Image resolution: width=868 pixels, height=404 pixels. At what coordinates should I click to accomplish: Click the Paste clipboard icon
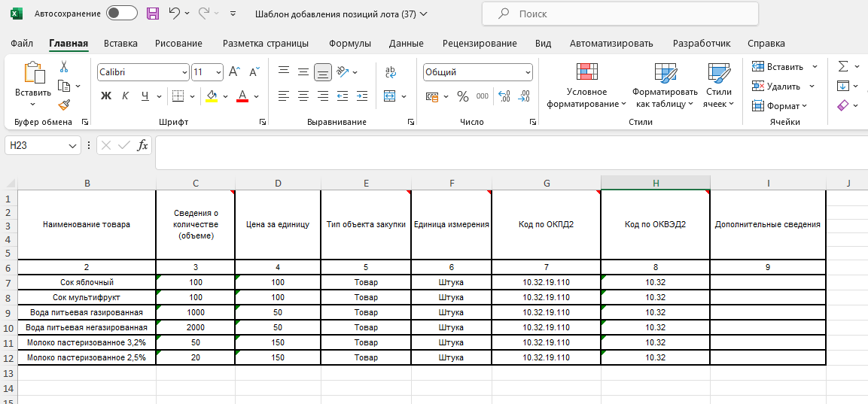click(x=33, y=73)
